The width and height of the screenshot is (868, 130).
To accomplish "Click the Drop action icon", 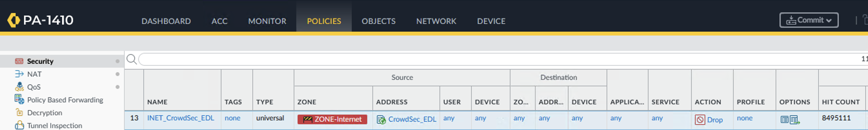I will 700,120.
